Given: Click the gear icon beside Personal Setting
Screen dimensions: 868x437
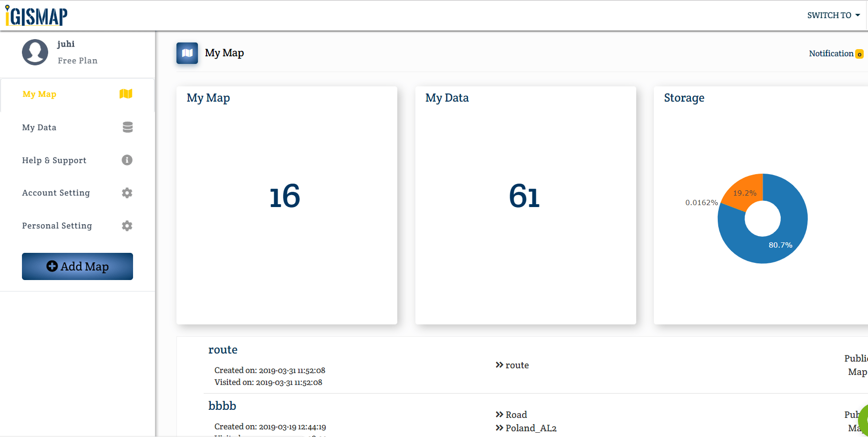Looking at the screenshot, I should click(127, 226).
